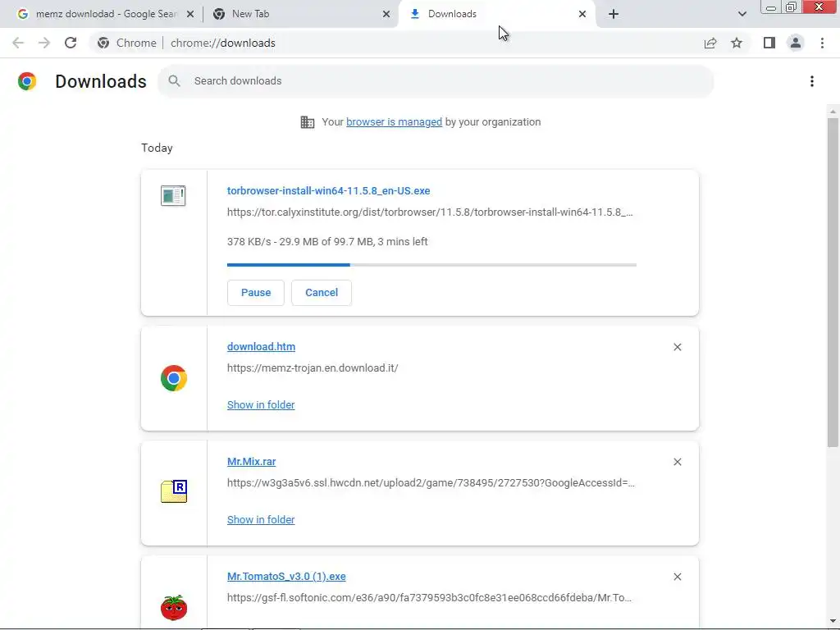The width and height of the screenshot is (840, 630).
Task: Click the 'browser is managed' link
Action: pyautogui.click(x=394, y=122)
